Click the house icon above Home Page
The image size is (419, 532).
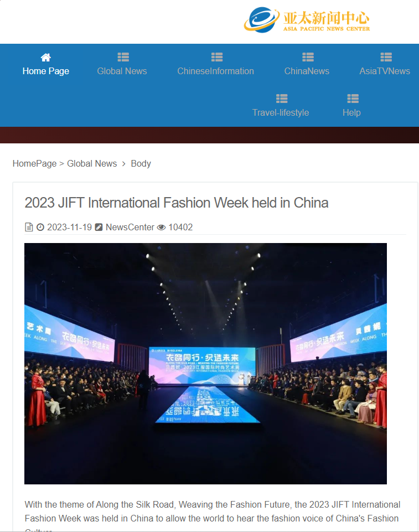(46, 58)
